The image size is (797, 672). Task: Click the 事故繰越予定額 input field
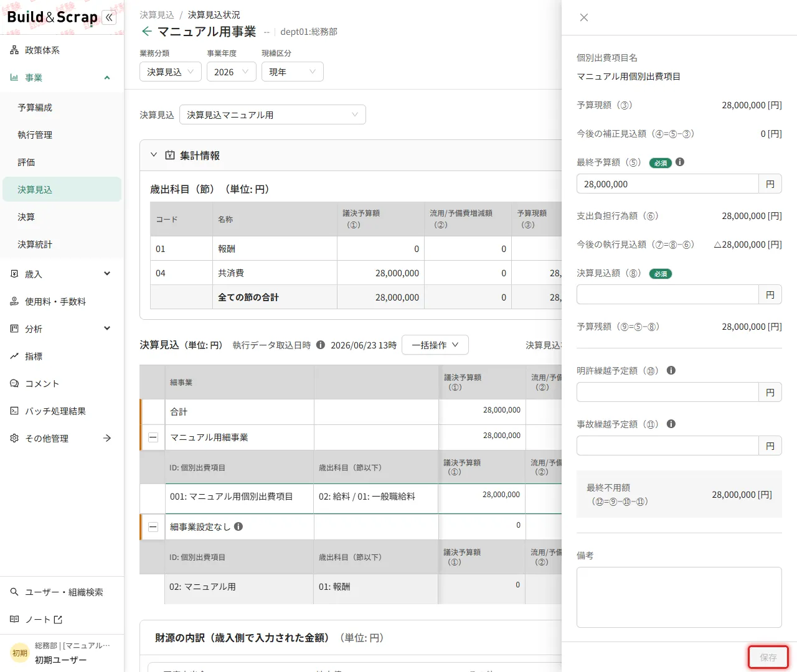point(667,446)
